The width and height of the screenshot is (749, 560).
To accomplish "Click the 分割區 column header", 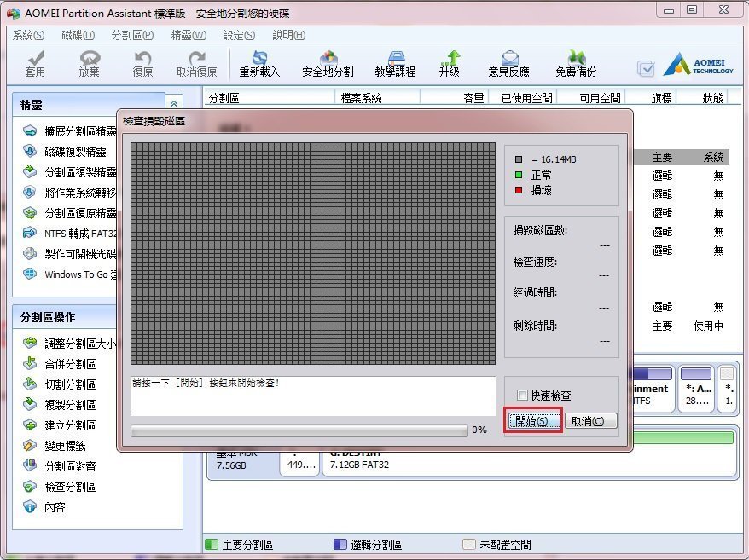I will tap(270, 98).
